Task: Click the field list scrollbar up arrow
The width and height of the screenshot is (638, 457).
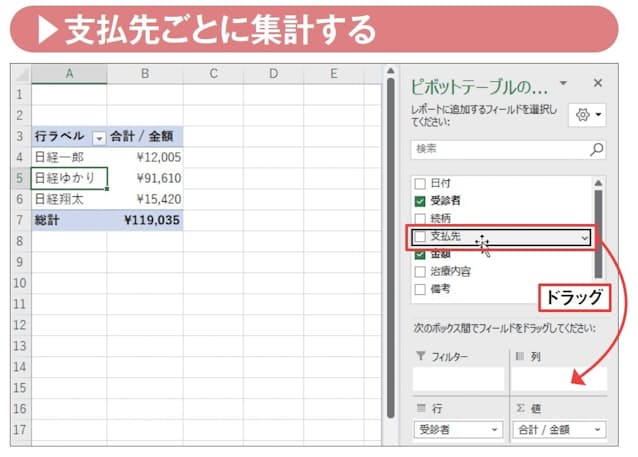Action: pos(598,183)
